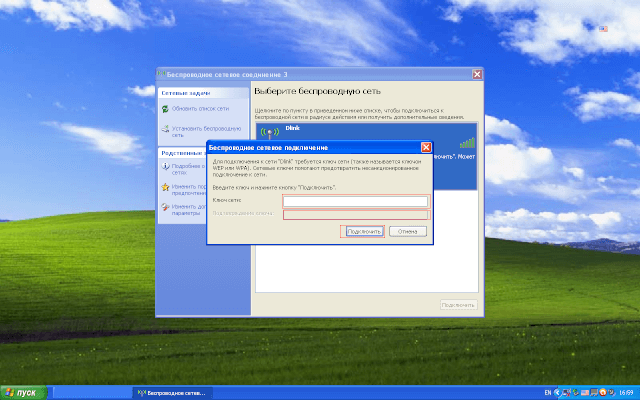Open the EN language indicator
This screenshot has height=400, width=640.
coord(547,392)
